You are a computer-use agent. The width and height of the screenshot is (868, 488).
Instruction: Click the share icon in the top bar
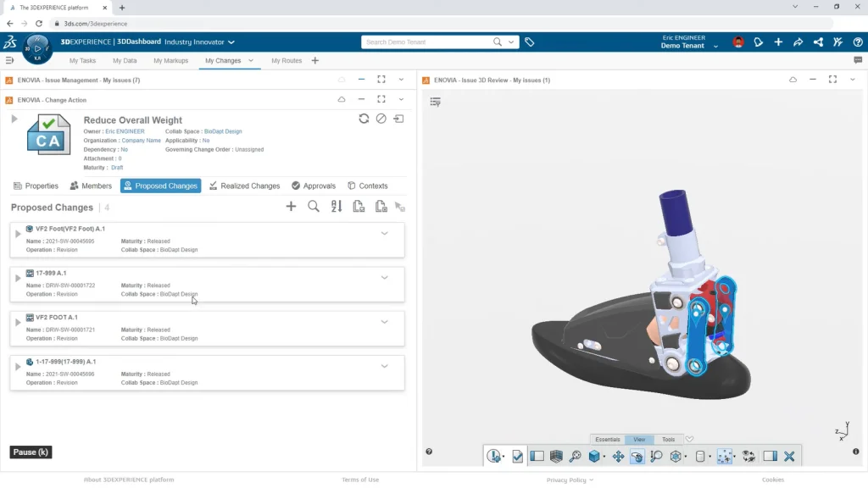click(819, 42)
